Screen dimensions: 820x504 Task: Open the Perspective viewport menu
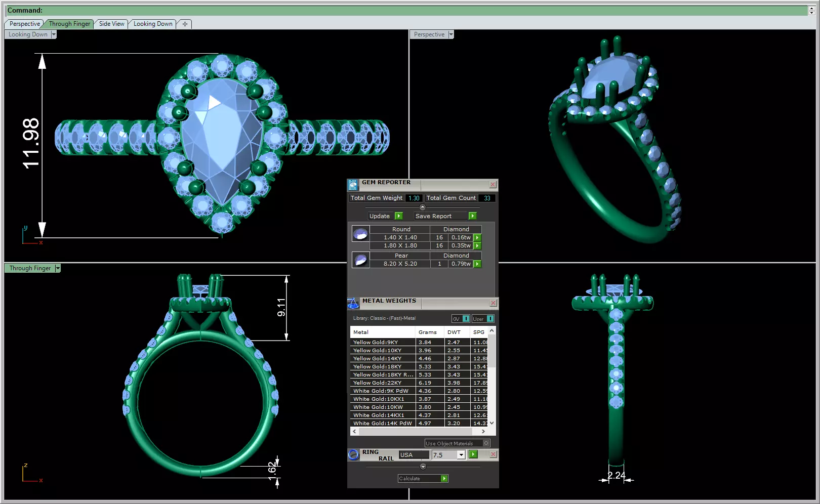tap(451, 34)
